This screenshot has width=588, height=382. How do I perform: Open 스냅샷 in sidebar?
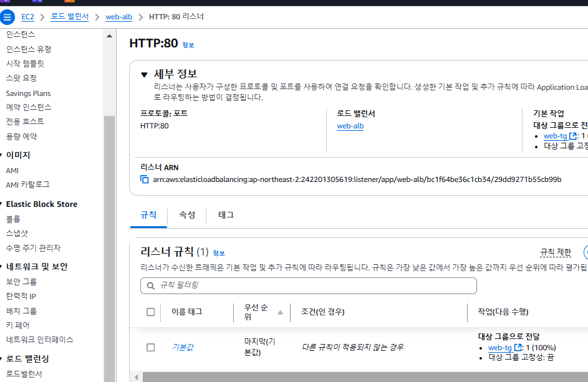[17, 233]
